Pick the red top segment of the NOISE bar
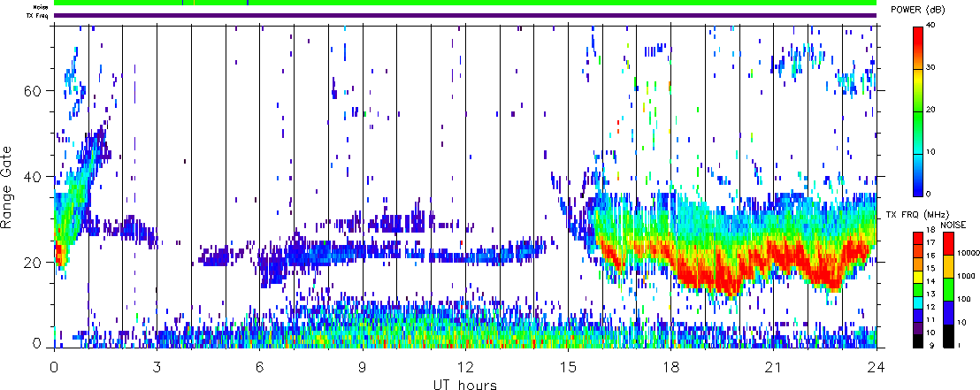Screen dimensions: 980x390 coord(948,243)
